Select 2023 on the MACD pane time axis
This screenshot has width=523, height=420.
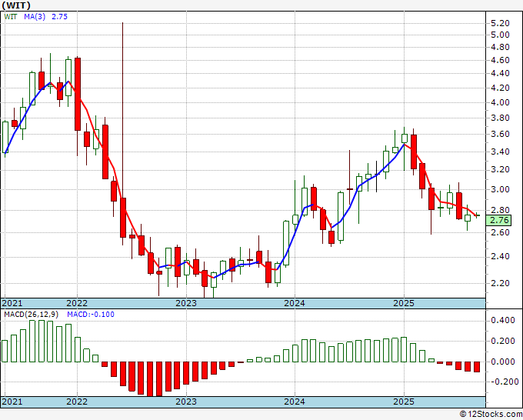tap(186, 402)
